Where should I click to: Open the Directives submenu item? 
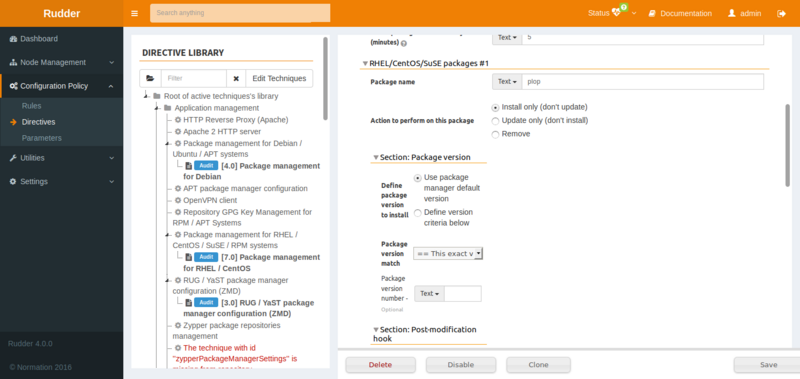(x=38, y=122)
